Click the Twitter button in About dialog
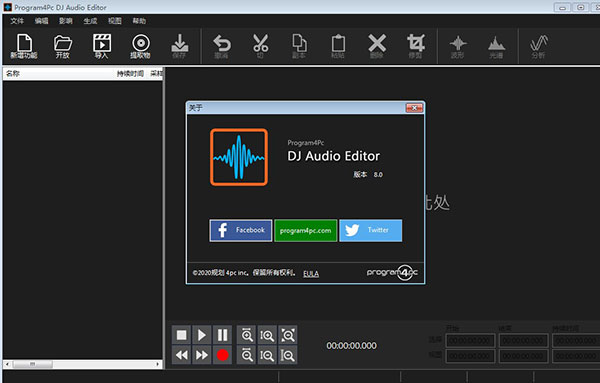The width and height of the screenshot is (600, 383). [x=370, y=230]
